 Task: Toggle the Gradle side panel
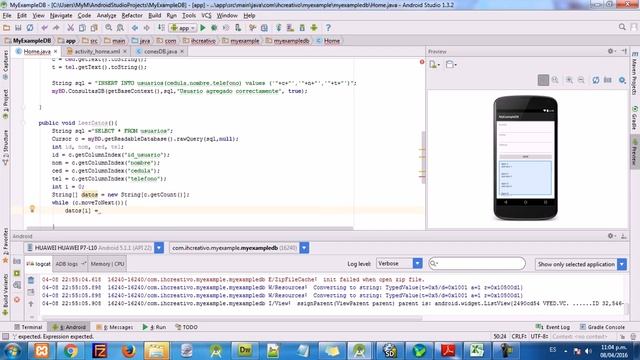(x=635, y=118)
